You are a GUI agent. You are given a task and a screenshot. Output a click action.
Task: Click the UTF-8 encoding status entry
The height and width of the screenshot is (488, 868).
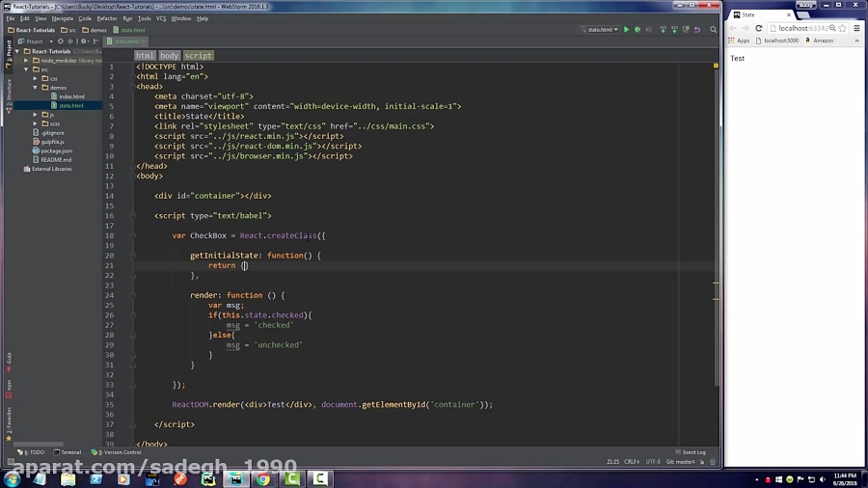pos(653,461)
